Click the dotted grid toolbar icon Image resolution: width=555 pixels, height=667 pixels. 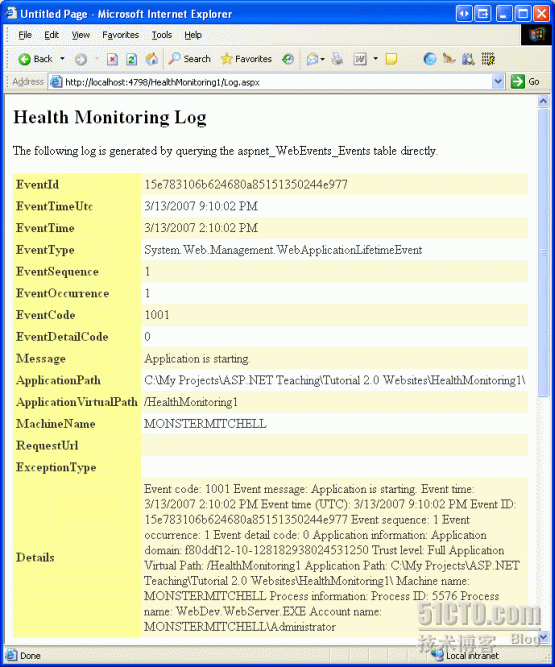(488, 59)
